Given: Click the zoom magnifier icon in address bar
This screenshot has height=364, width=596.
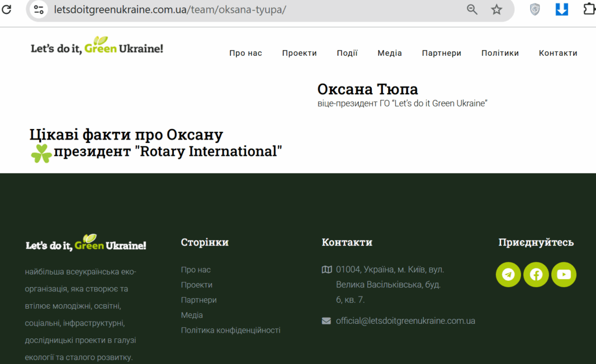Looking at the screenshot, I should [x=471, y=9].
